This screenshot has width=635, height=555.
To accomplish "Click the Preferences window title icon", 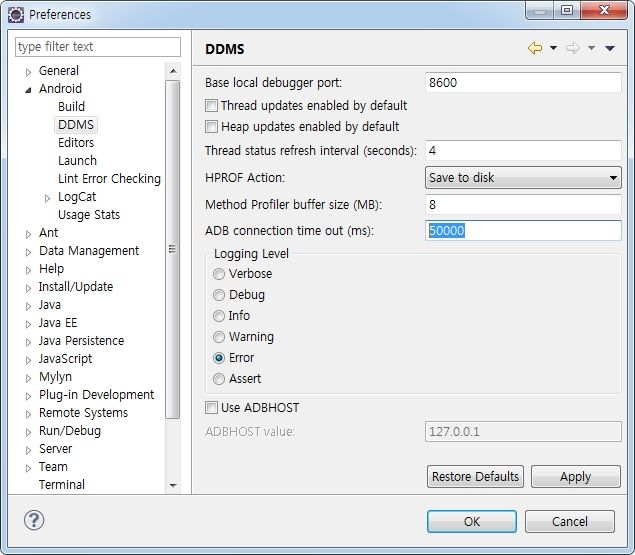I will point(16,15).
